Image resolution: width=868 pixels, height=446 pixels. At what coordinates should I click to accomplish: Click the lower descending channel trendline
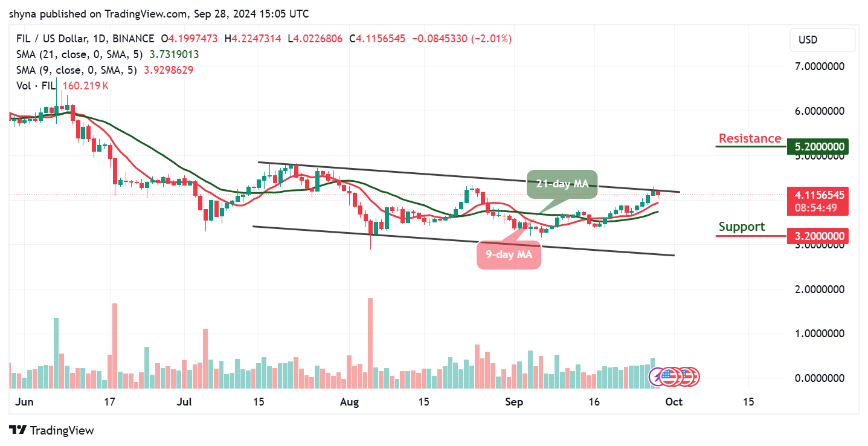click(x=463, y=241)
